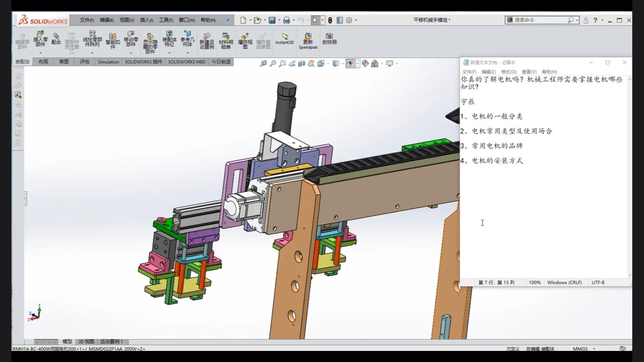Switch to the Simulation tab
644x362 pixels.
point(108,62)
